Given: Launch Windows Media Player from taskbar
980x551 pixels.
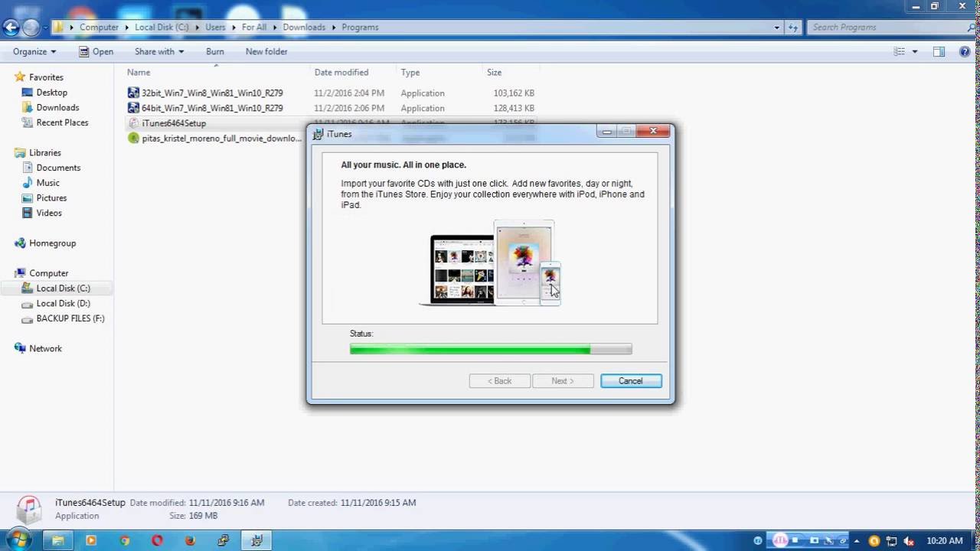Looking at the screenshot, I should click(91, 540).
